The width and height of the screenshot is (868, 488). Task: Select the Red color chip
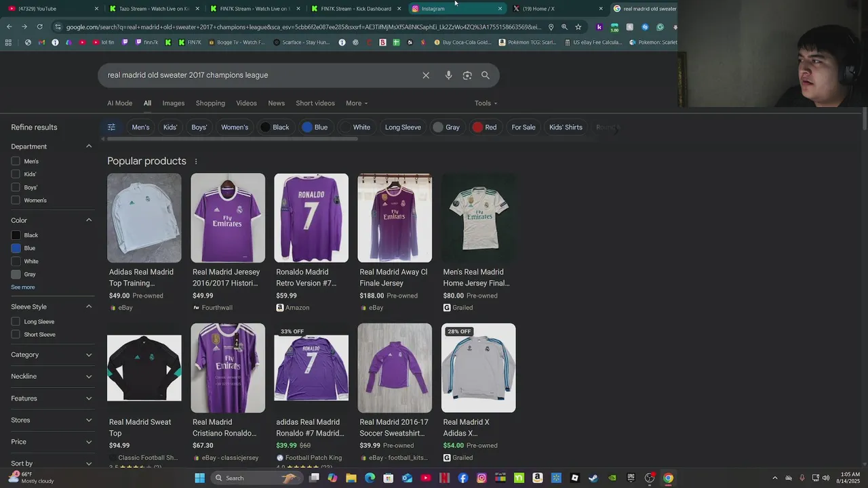(485, 127)
